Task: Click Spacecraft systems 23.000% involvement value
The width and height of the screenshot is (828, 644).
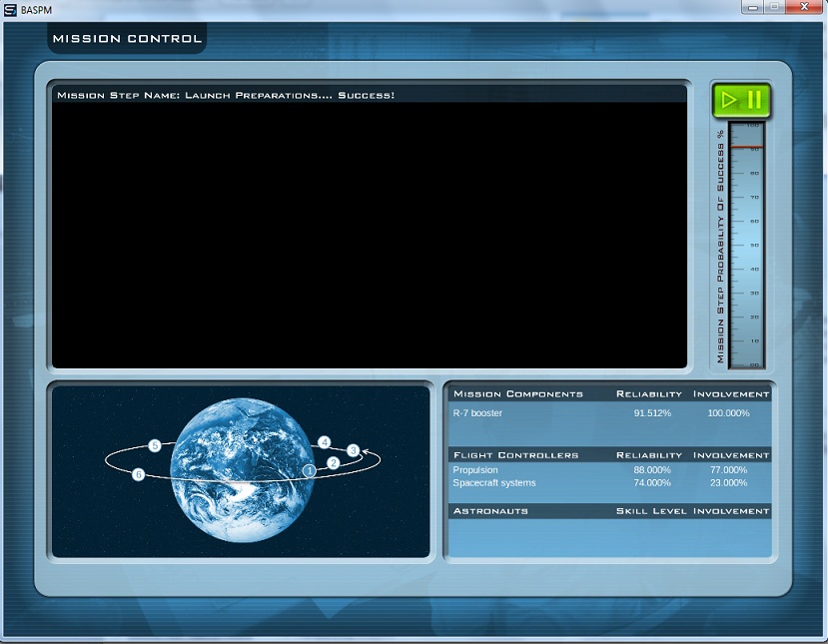Action: coord(728,483)
